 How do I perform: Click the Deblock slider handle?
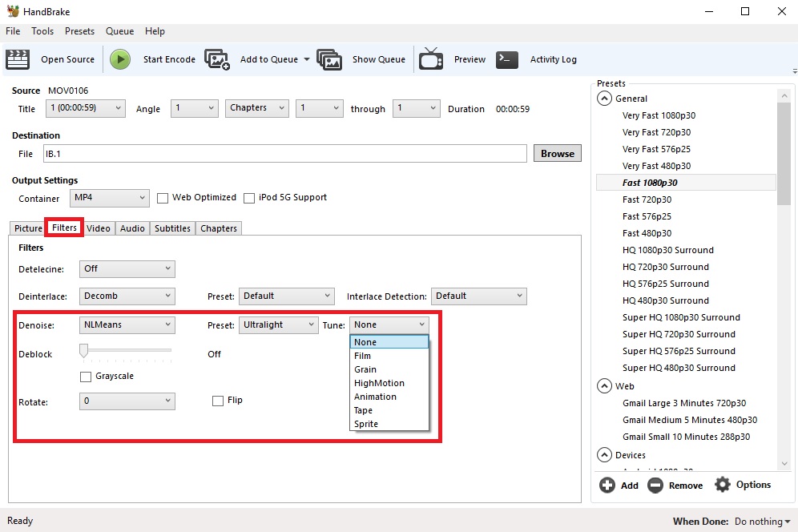coord(83,350)
